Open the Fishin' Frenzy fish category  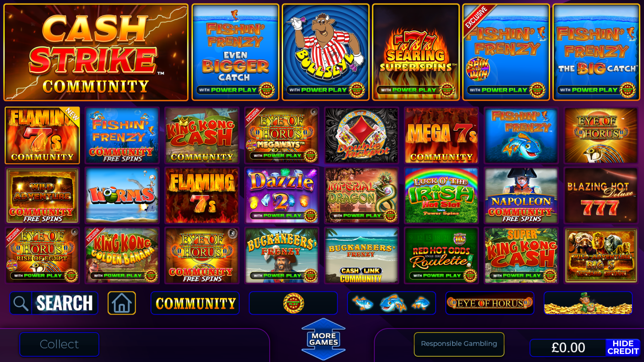point(391,303)
